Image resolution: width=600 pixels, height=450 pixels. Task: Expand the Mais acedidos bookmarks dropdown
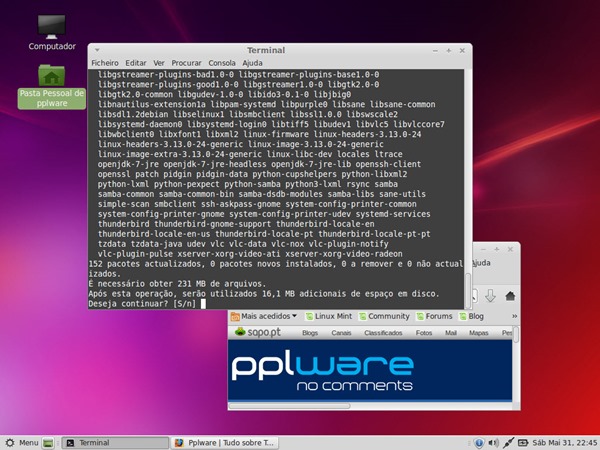(264, 316)
